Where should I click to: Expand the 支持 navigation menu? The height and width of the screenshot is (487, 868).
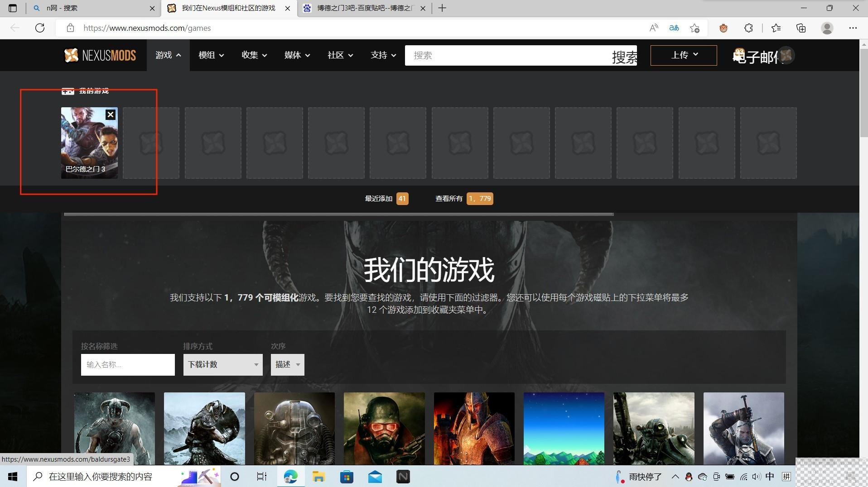pos(383,55)
